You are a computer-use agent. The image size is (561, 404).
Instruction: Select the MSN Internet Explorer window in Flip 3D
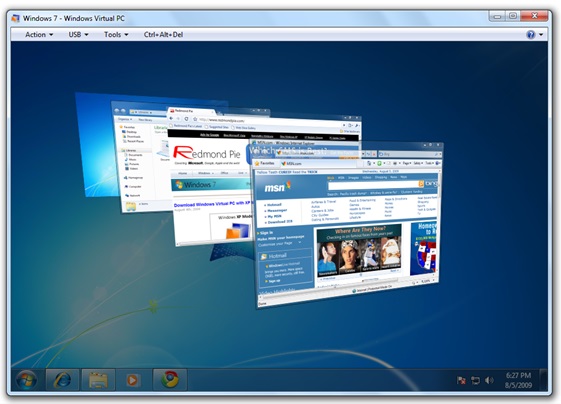click(x=346, y=225)
